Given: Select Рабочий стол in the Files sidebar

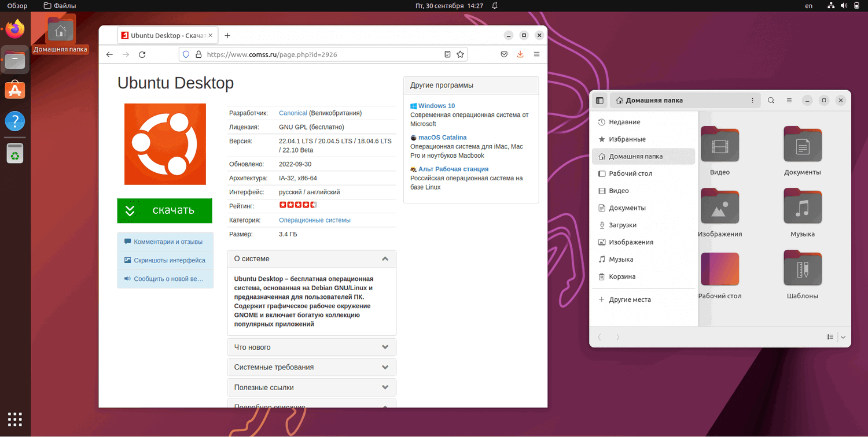Looking at the screenshot, I should coord(643,173).
